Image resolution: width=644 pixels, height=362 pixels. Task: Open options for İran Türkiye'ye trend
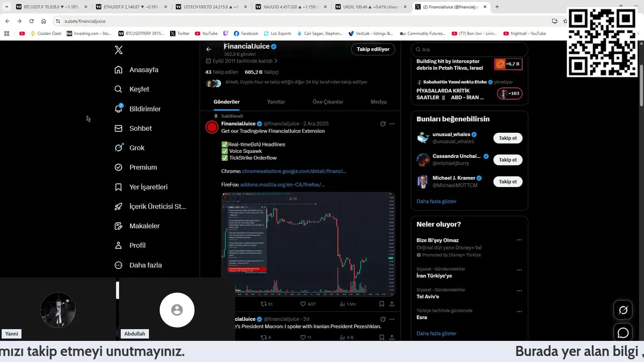[x=519, y=269]
